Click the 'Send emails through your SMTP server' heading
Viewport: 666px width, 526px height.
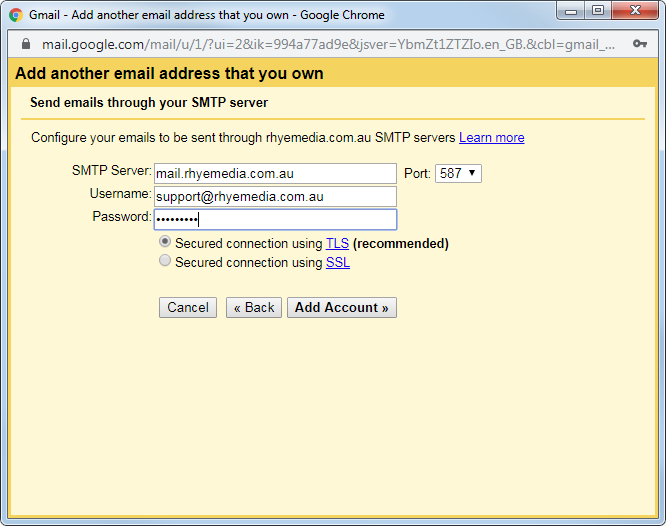[x=149, y=102]
